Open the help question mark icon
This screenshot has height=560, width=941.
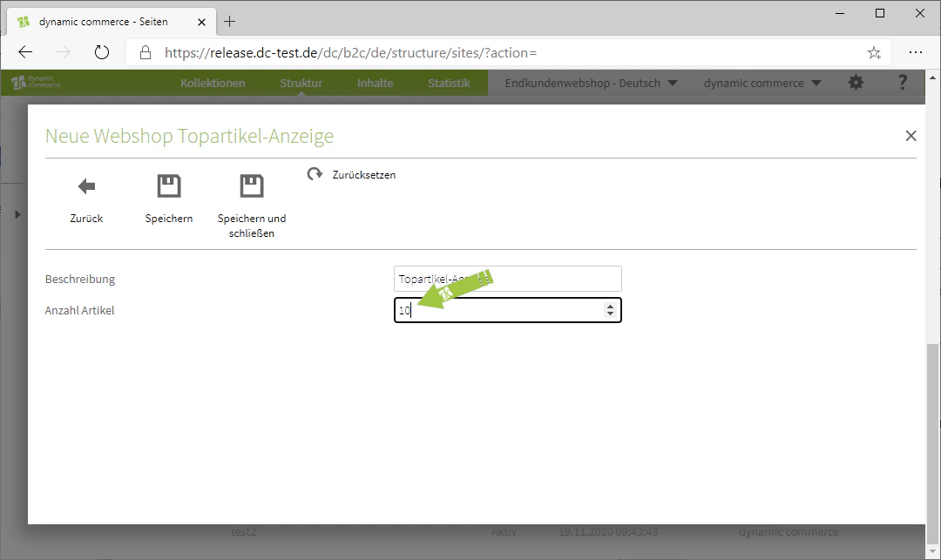(x=902, y=83)
